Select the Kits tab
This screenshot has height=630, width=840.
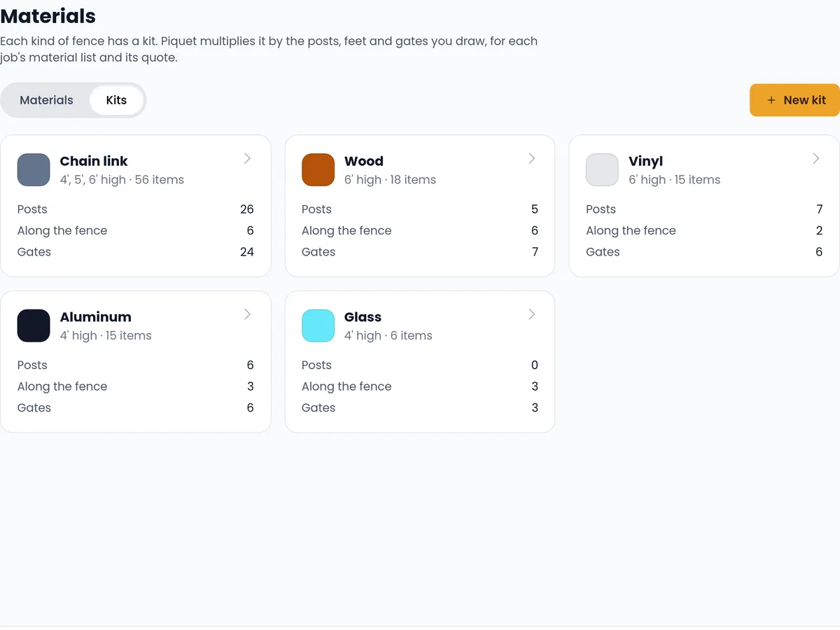coord(116,100)
